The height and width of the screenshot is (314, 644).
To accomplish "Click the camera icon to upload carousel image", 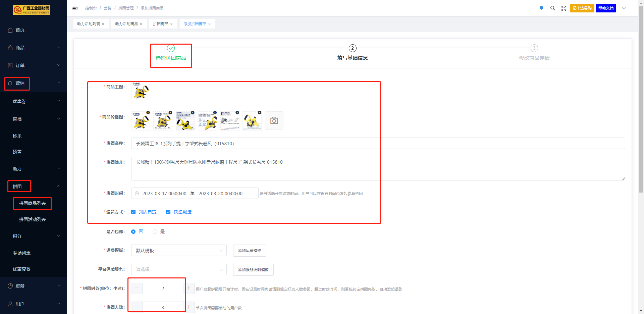I will [x=274, y=121].
